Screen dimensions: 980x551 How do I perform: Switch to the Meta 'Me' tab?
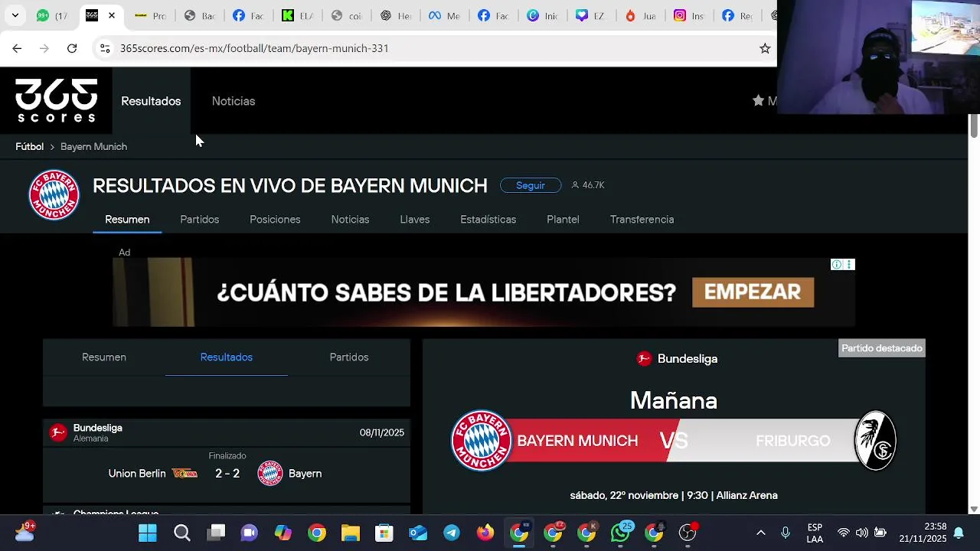point(444,15)
